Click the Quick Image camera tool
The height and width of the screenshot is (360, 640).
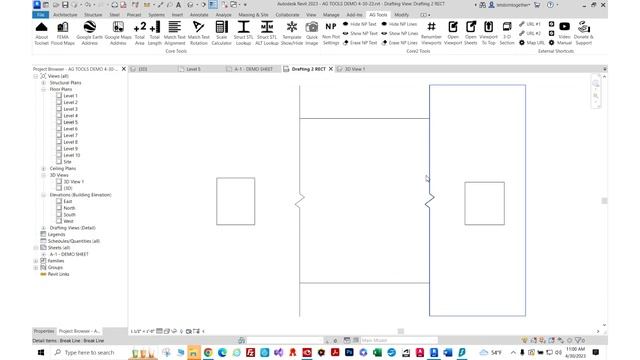click(312, 33)
